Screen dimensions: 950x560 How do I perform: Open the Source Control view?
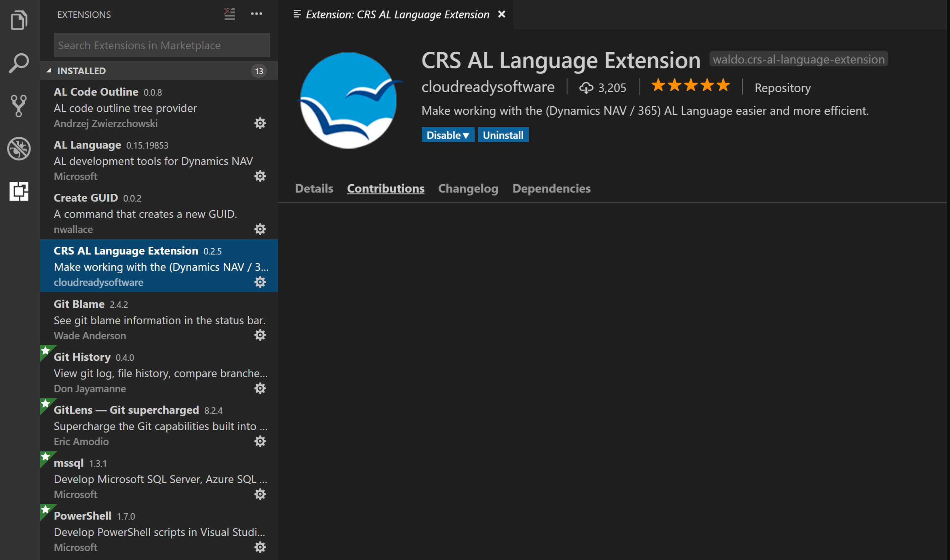tap(19, 106)
